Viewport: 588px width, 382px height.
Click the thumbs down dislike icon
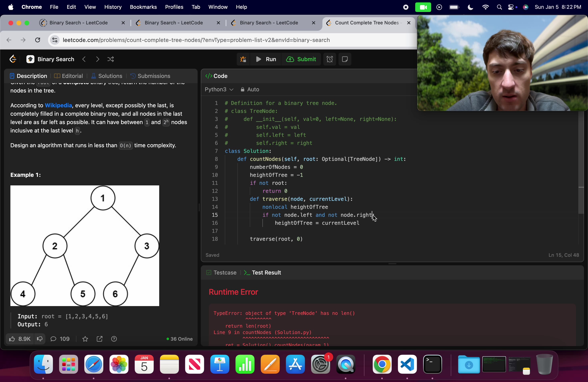(x=40, y=339)
